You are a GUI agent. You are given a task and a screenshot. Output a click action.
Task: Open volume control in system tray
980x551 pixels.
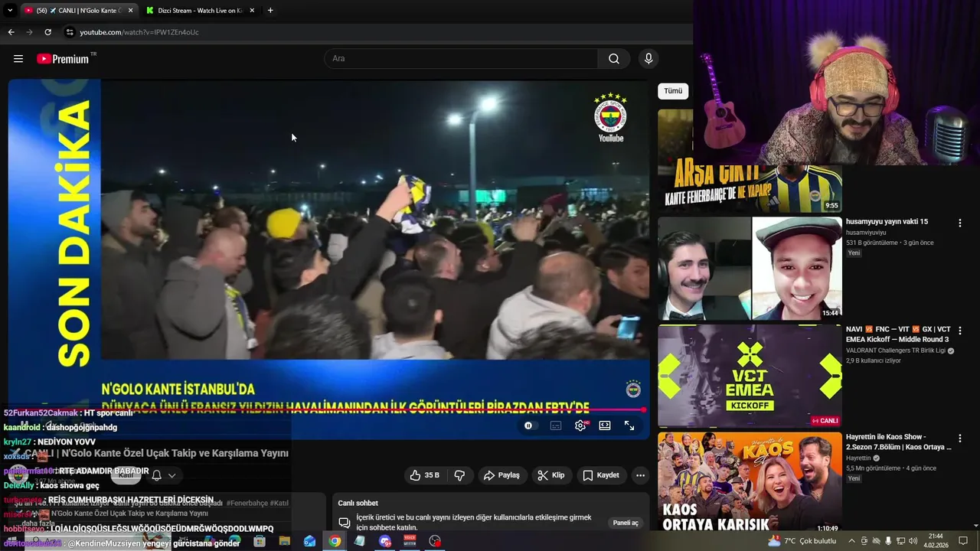point(913,541)
